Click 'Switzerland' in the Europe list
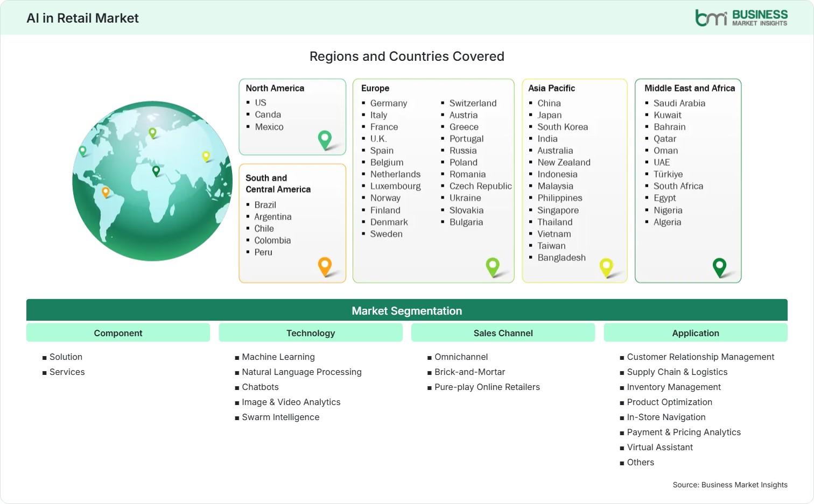Screen dimensions: 814x504 point(473,103)
